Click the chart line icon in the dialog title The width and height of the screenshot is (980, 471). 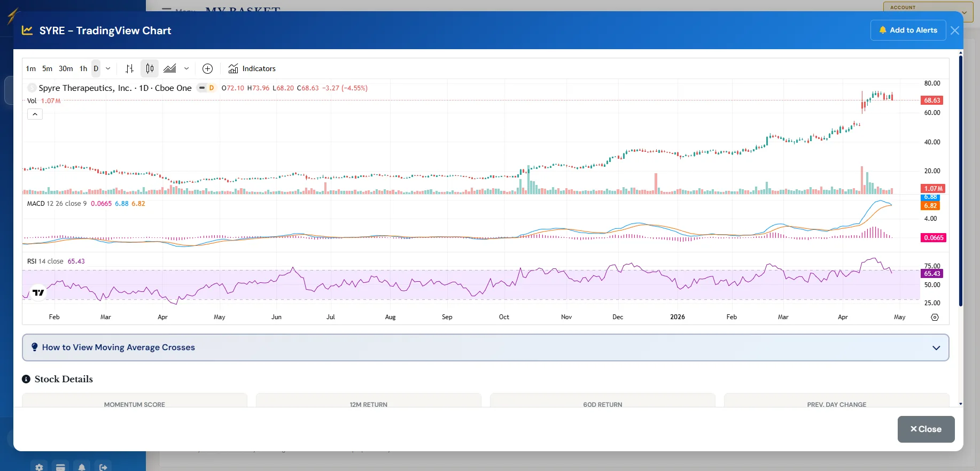pos(27,30)
